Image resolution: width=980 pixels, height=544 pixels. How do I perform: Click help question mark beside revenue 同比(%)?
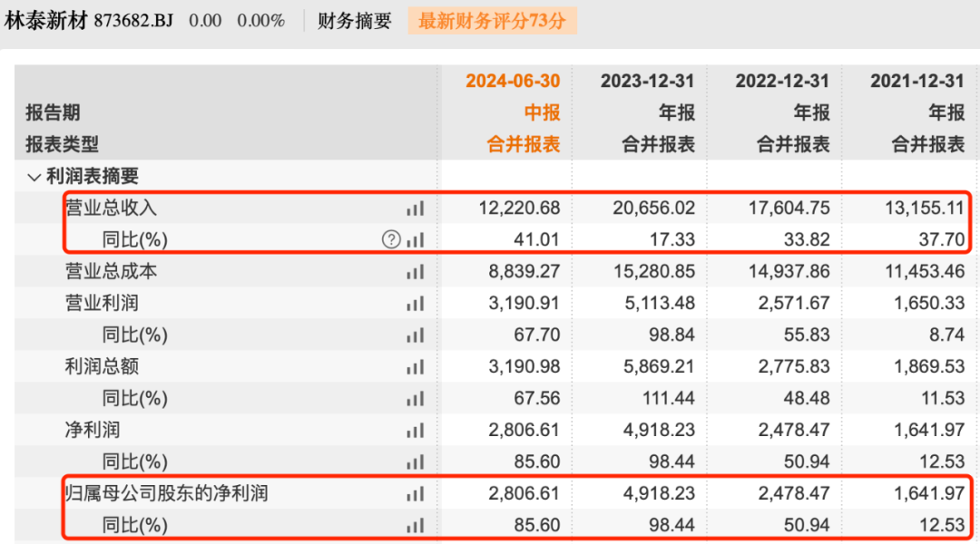point(391,240)
